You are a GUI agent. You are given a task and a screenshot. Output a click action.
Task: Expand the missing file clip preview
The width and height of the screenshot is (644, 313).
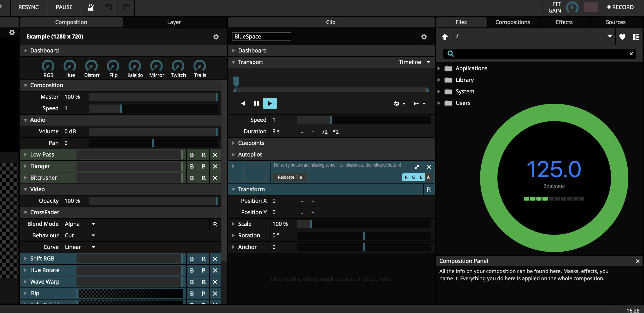pos(417,167)
